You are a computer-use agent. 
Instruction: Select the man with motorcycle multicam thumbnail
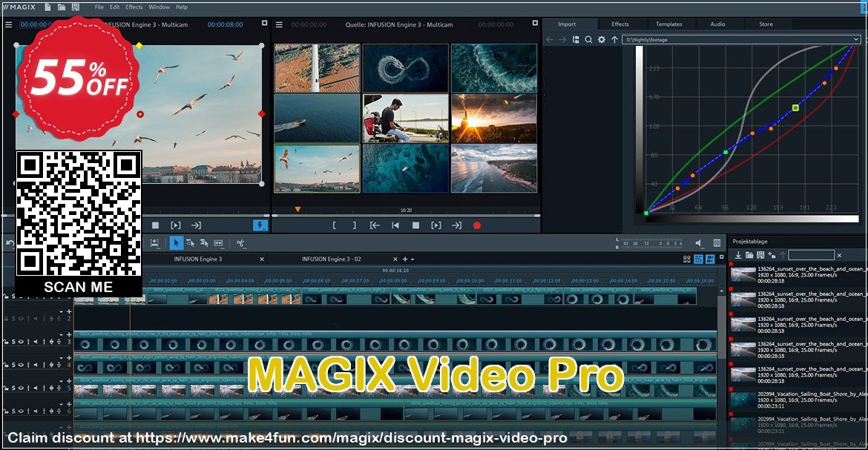[x=405, y=119]
